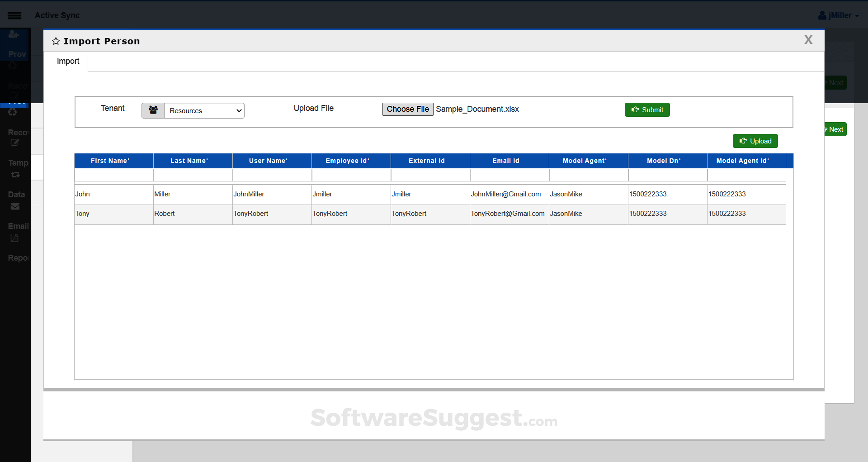The width and height of the screenshot is (868, 462).
Task: Click the jMiller user profile icon
Action: [822, 15]
